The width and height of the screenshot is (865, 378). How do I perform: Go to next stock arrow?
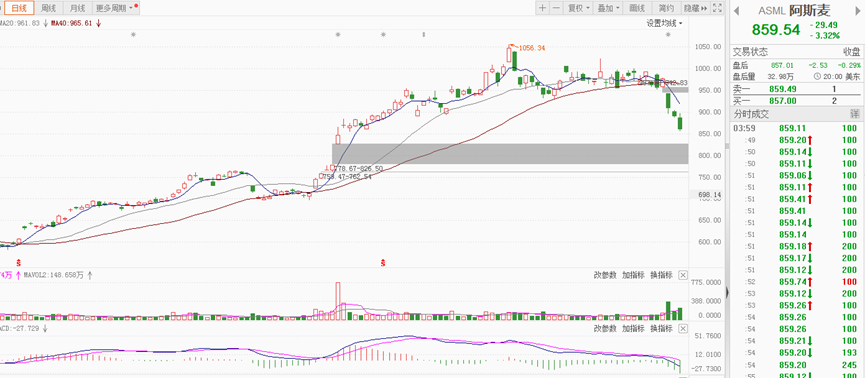coord(858,11)
